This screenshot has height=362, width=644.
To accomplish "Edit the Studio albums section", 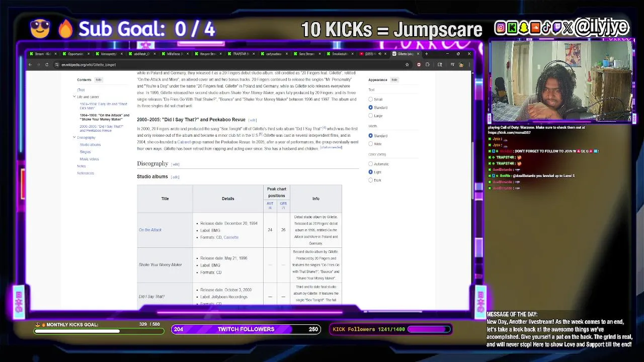I will coord(175,177).
